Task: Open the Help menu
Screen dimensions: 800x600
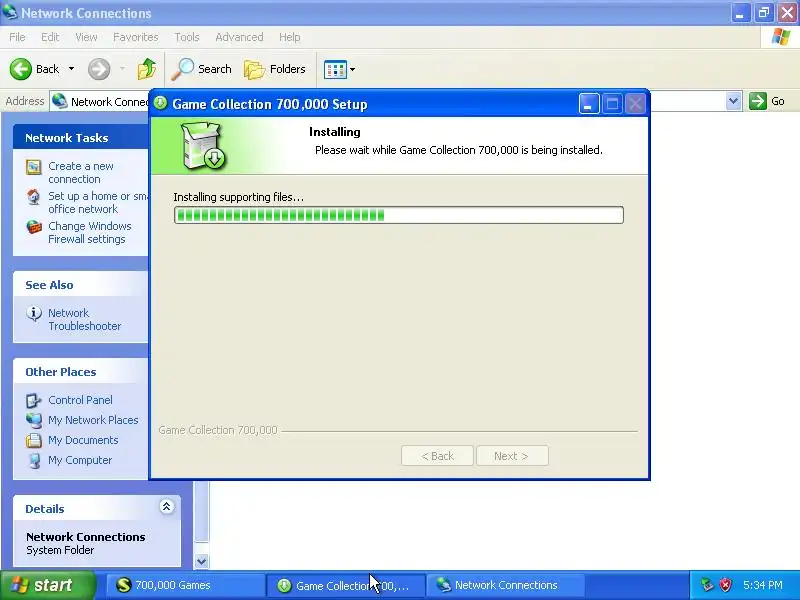Action: point(289,37)
